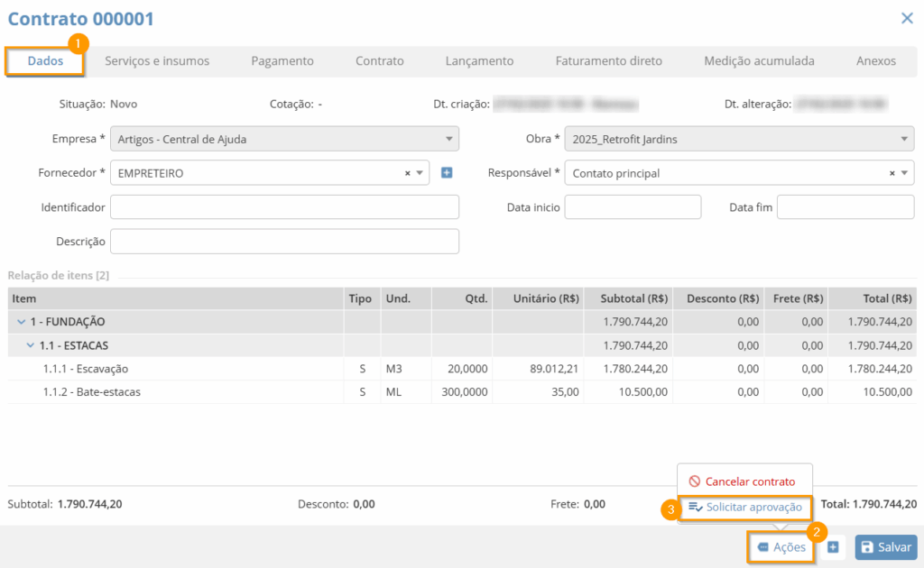Clear the Contato principal selection x

pos(892,173)
